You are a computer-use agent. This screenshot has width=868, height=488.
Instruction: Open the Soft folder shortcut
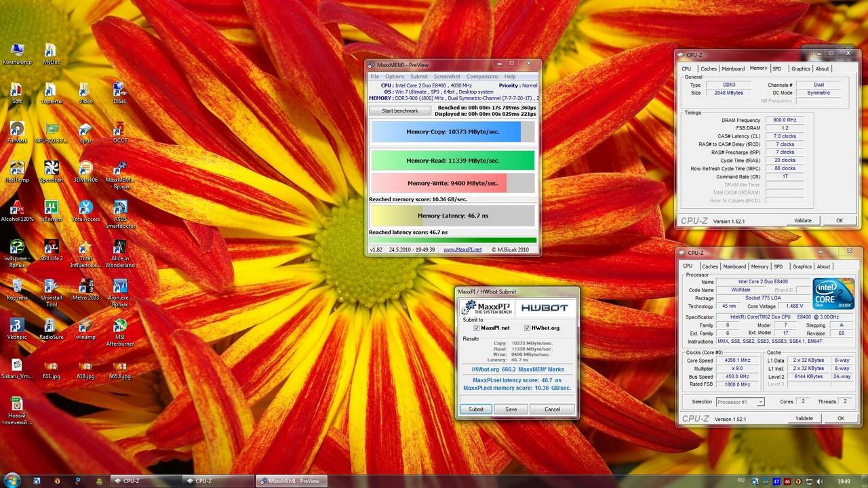click(17, 93)
